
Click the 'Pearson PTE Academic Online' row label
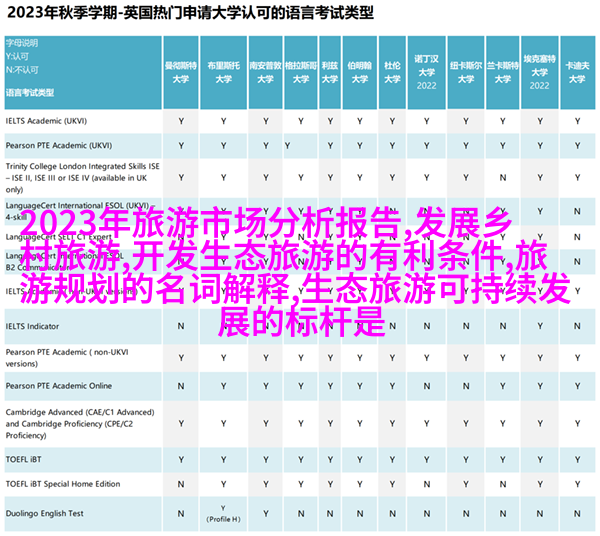(59, 386)
